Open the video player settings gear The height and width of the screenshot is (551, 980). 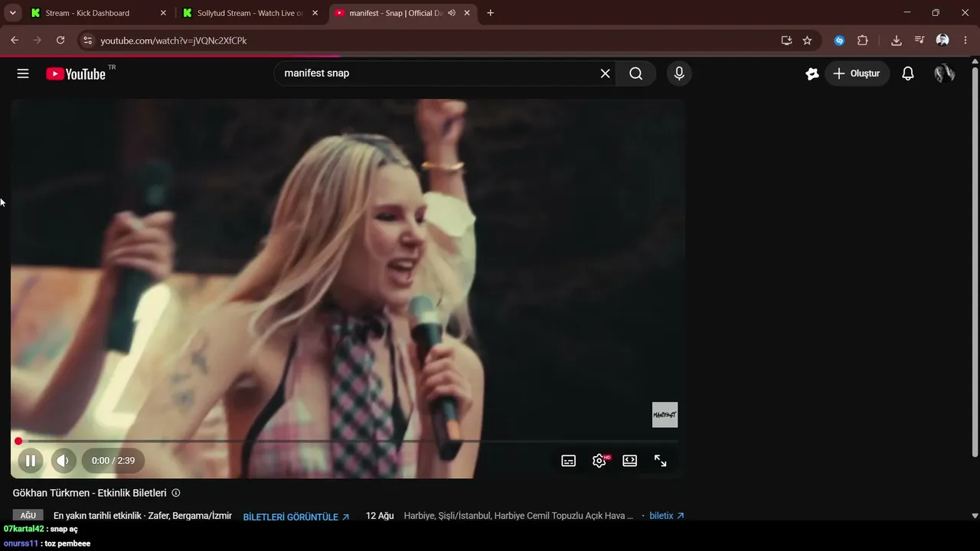[x=599, y=461]
